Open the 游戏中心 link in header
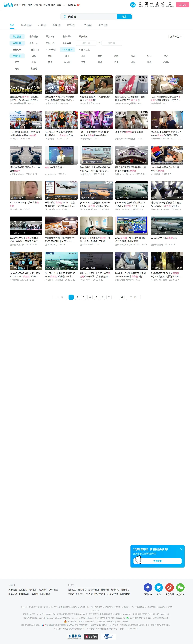Image resolution: width=193 pixels, height=644 pixels. [x=38, y=5]
